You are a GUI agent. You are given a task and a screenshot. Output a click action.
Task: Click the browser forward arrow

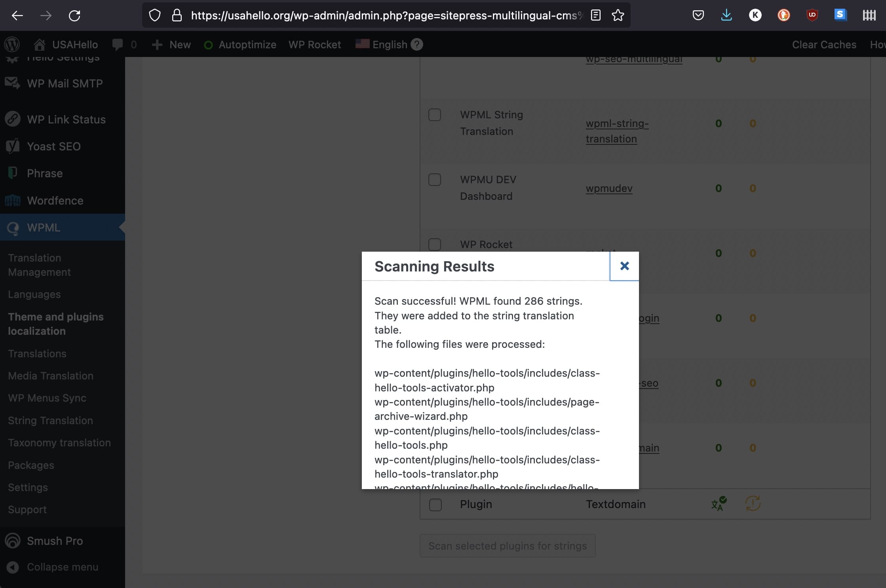point(46,15)
